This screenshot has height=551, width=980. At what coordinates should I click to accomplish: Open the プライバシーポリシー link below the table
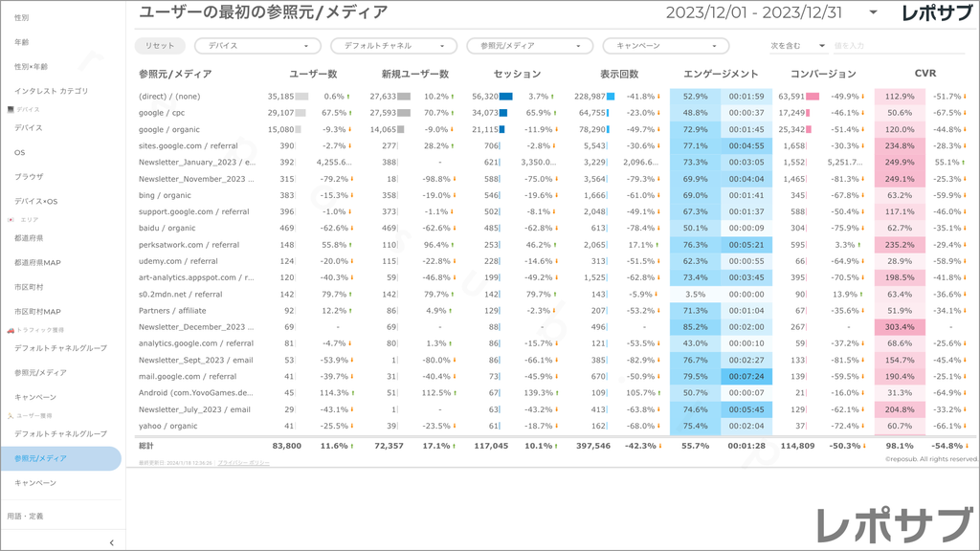coord(243,462)
